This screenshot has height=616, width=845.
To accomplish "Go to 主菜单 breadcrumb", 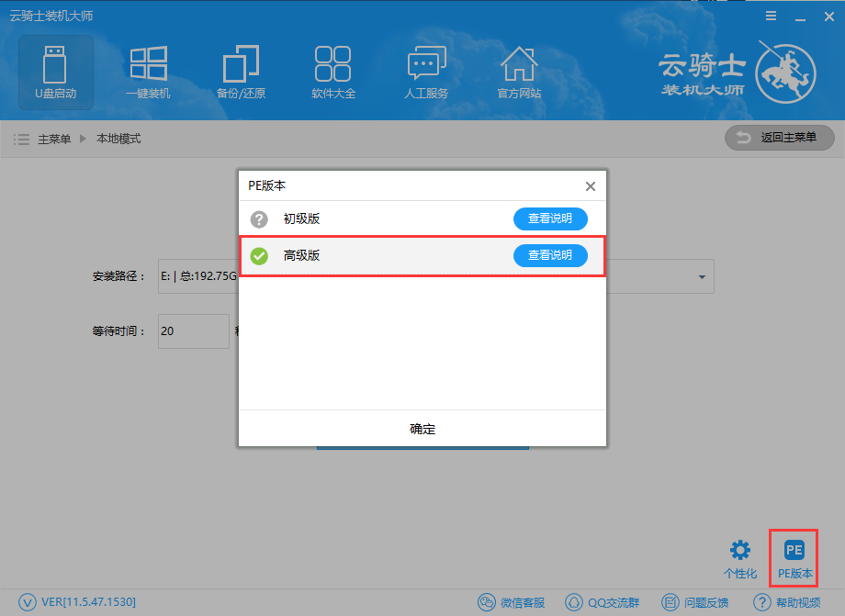I will coord(54,140).
